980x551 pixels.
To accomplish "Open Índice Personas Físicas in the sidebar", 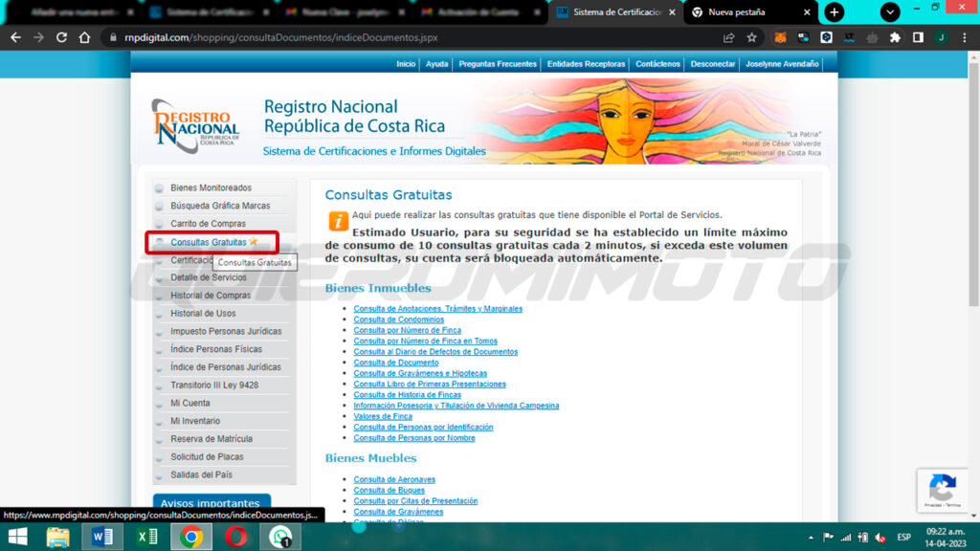I will click(215, 349).
